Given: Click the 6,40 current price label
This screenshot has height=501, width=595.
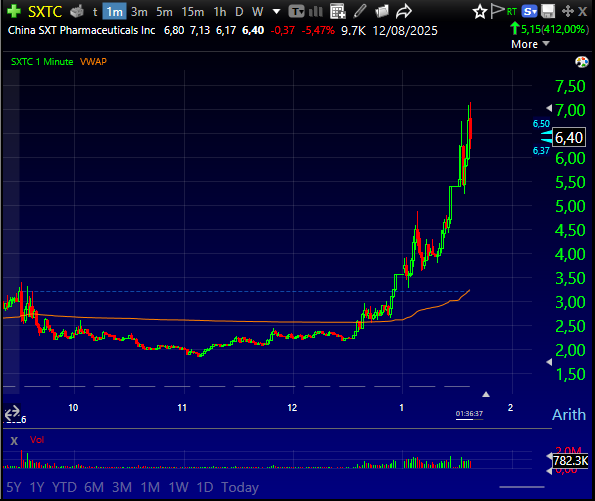Looking at the screenshot, I should click(x=568, y=137).
